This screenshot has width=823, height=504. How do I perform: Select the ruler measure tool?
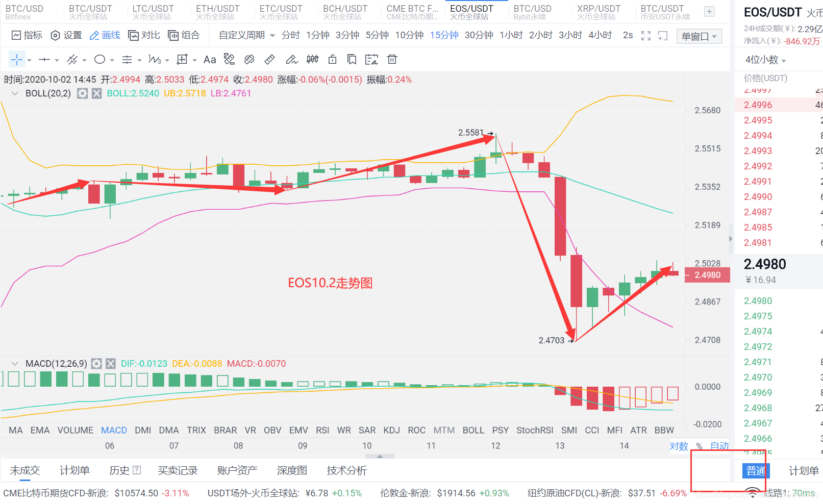click(x=270, y=60)
